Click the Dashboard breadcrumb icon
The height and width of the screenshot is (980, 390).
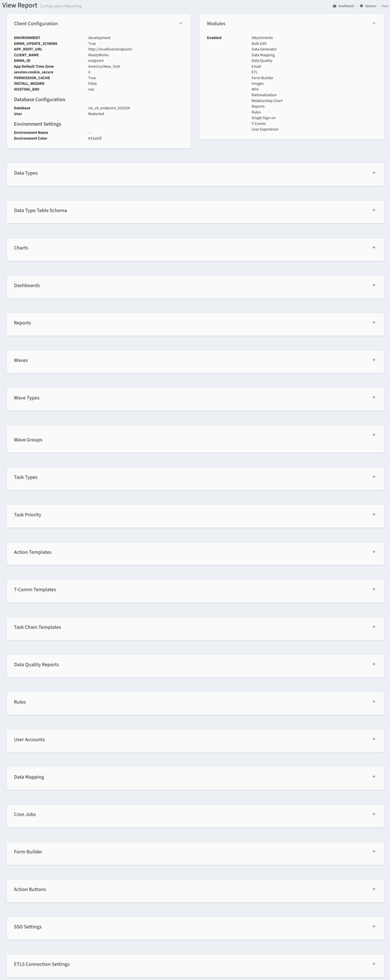[335, 6]
